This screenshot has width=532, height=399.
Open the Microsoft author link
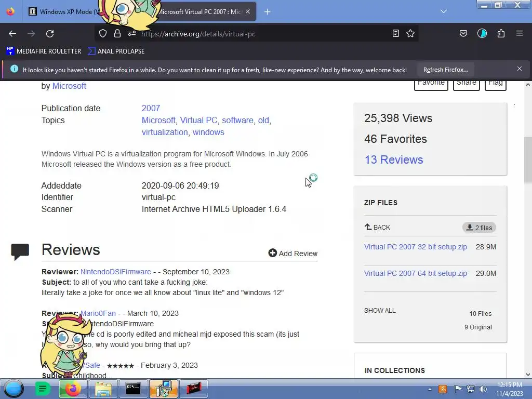69,86
